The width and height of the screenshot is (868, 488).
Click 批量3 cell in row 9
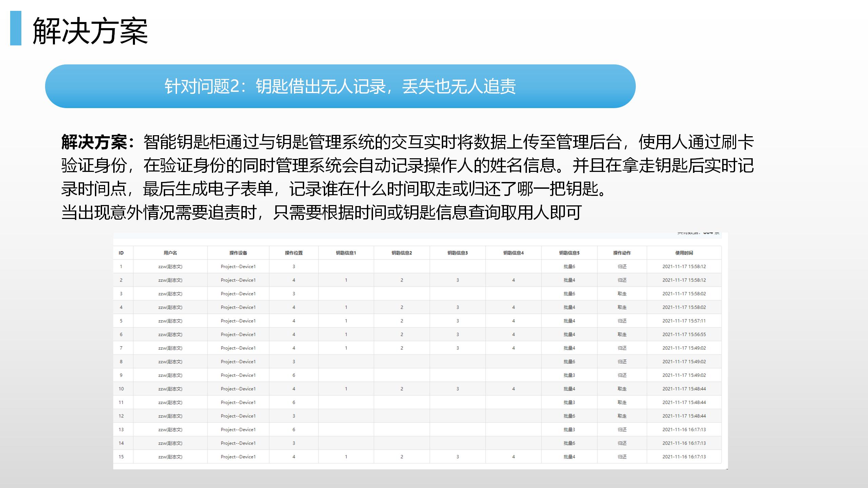click(x=569, y=375)
